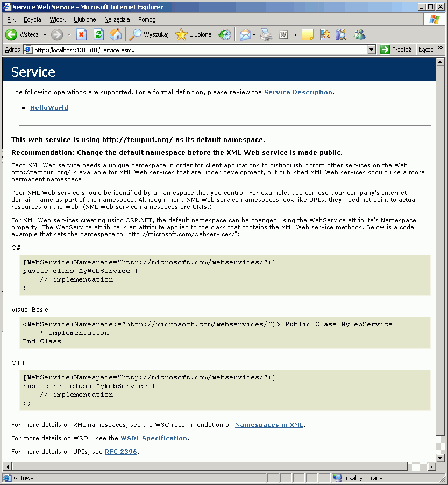The image size is (448, 485).
Task: Open the address bar dropdown list
Action: (372, 50)
